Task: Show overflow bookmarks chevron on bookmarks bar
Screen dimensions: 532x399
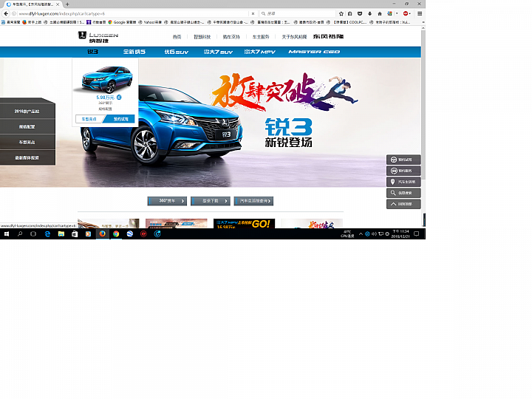Action: [x=423, y=22]
